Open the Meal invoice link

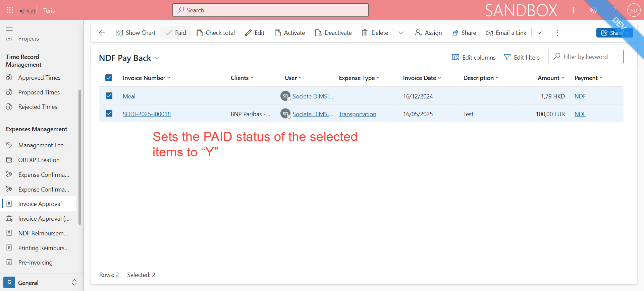129,96
